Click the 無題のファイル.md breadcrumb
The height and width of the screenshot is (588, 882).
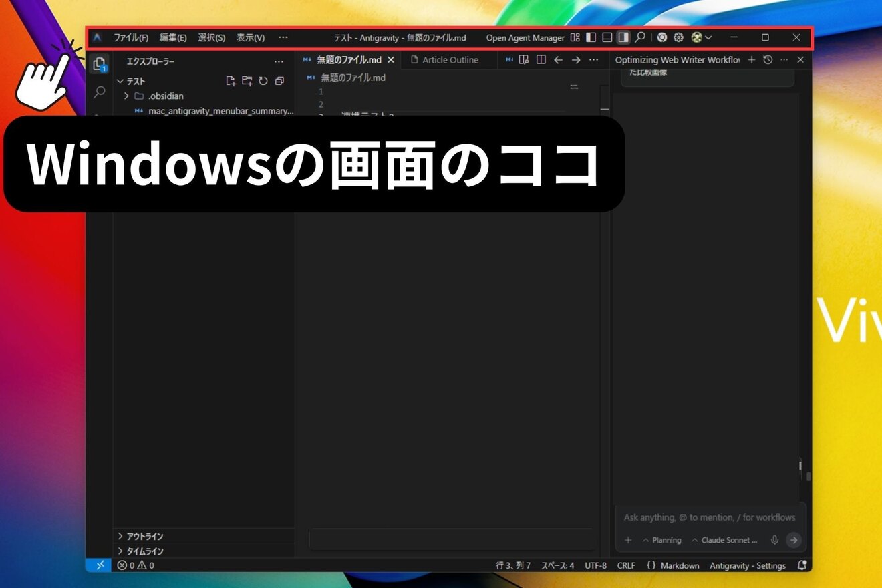point(346,78)
